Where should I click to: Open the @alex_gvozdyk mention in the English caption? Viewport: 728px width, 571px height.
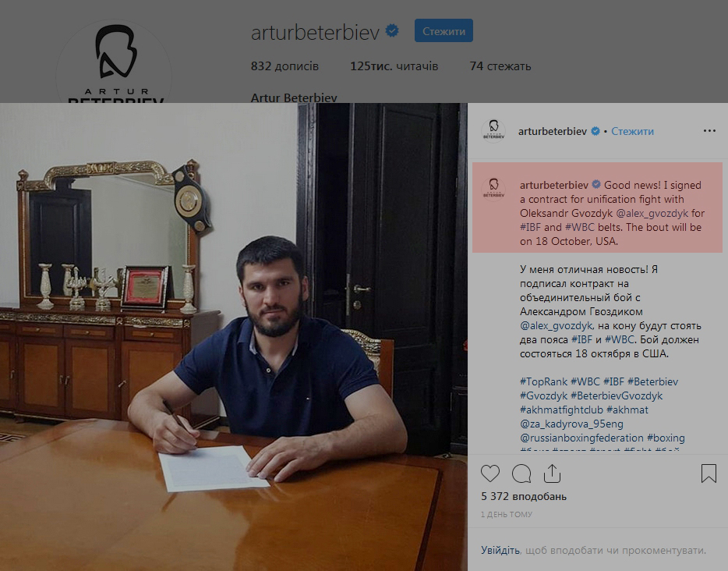click(652, 213)
